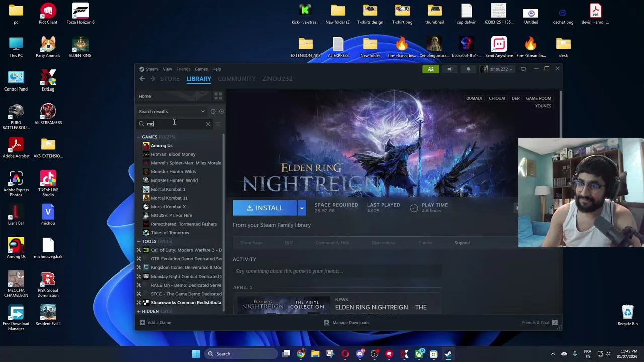Open the Games menu
Viewport: 644px width, 362px height.
click(201, 69)
